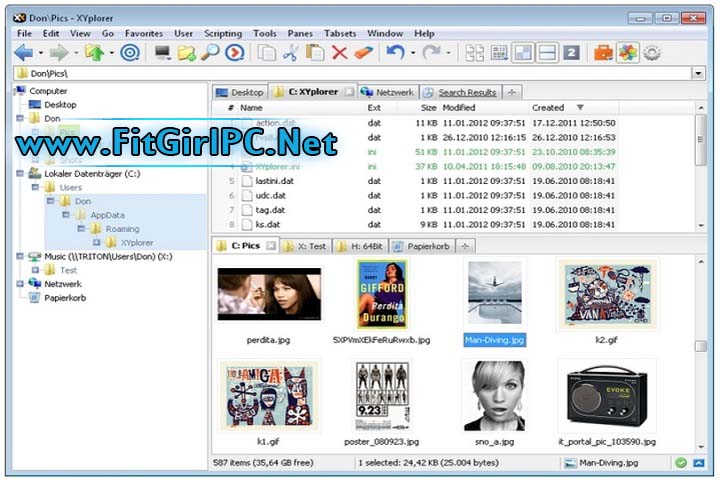The width and height of the screenshot is (720, 480).
Task: Click the blue Back arrow in toolbar
Action: tap(23, 53)
